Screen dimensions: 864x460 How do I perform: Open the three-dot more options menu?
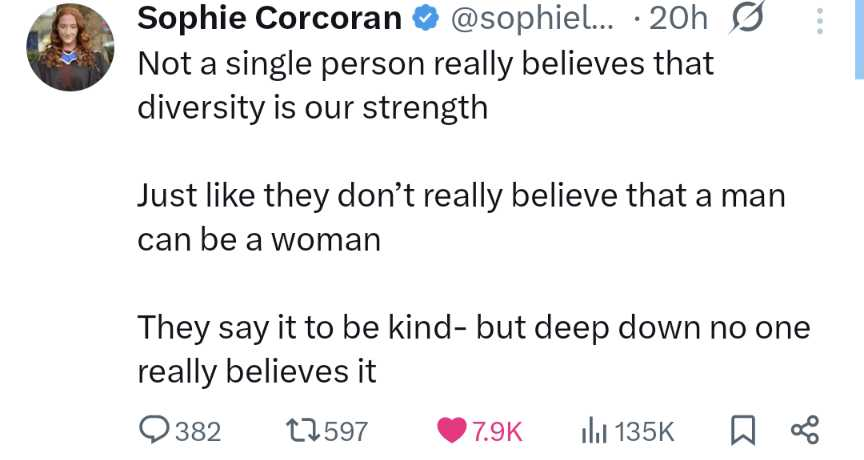click(x=820, y=20)
